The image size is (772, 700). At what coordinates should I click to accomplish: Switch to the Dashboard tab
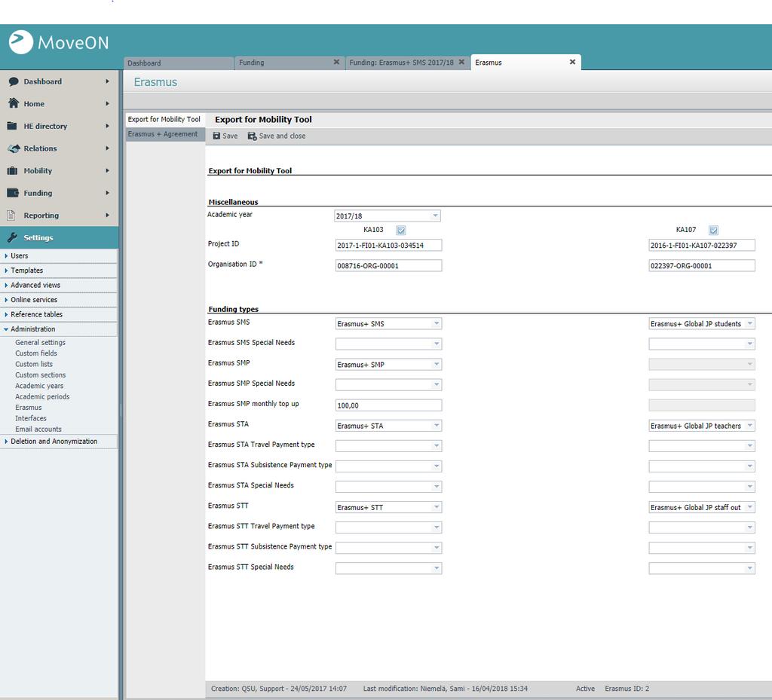178,63
